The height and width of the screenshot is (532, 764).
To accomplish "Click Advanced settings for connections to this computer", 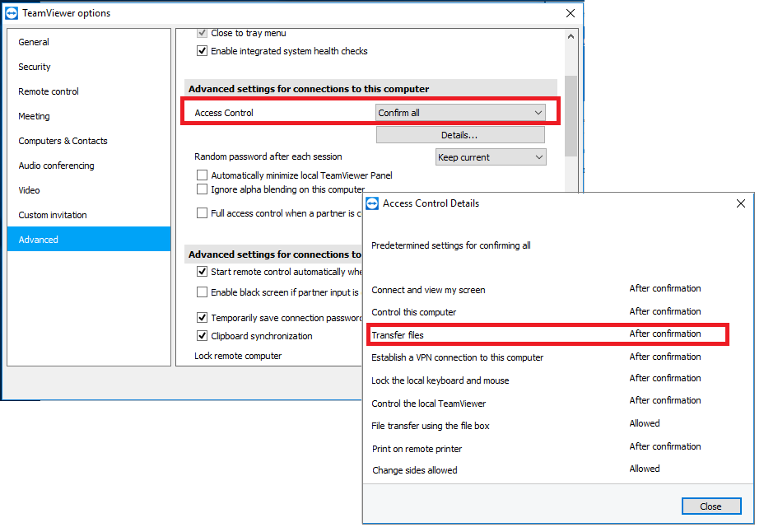I will (309, 89).
